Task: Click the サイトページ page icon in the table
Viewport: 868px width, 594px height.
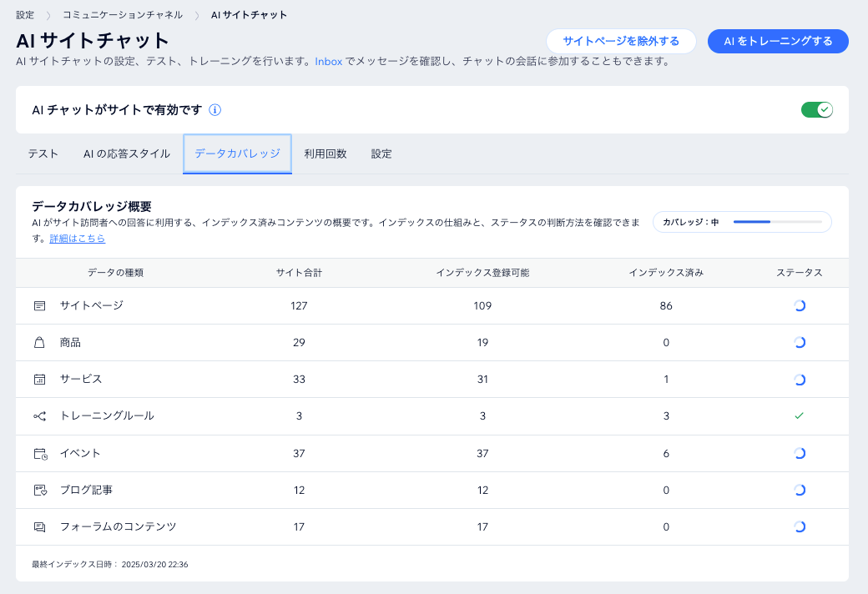Action: (38, 305)
